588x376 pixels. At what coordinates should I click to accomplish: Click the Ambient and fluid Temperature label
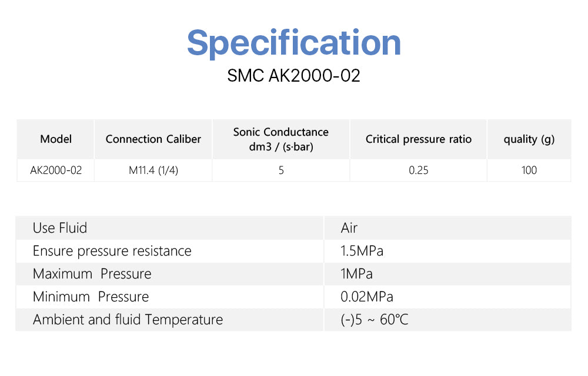coord(128,320)
